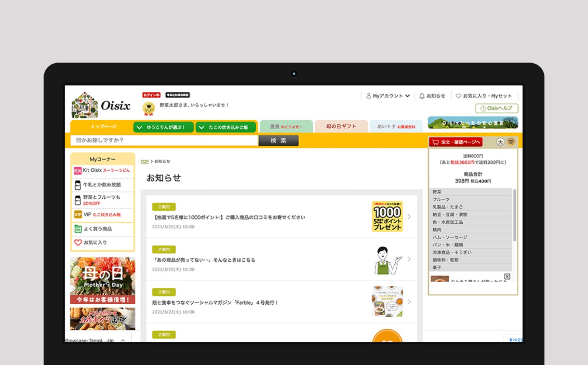Open よく買う商品 list icon

(78, 229)
